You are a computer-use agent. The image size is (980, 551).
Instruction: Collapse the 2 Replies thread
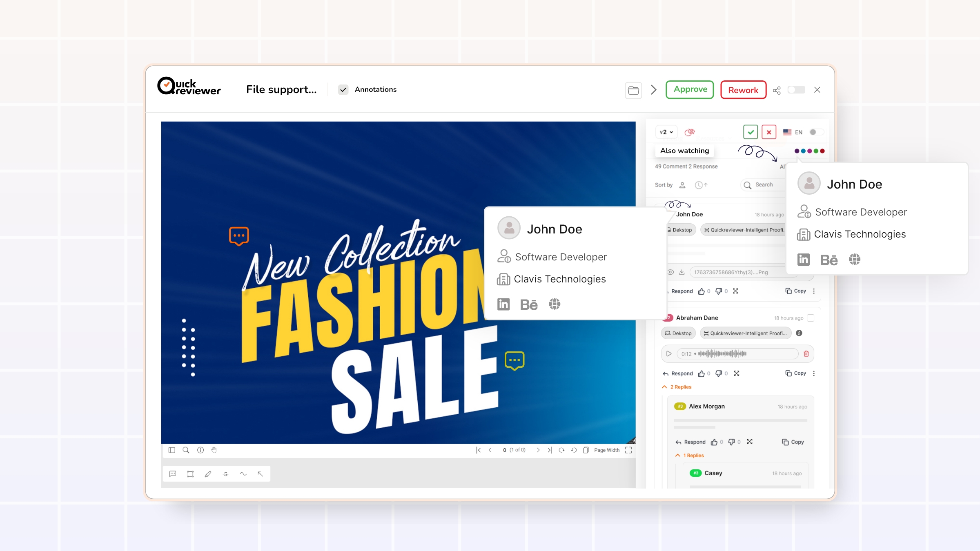pyautogui.click(x=677, y=387)
